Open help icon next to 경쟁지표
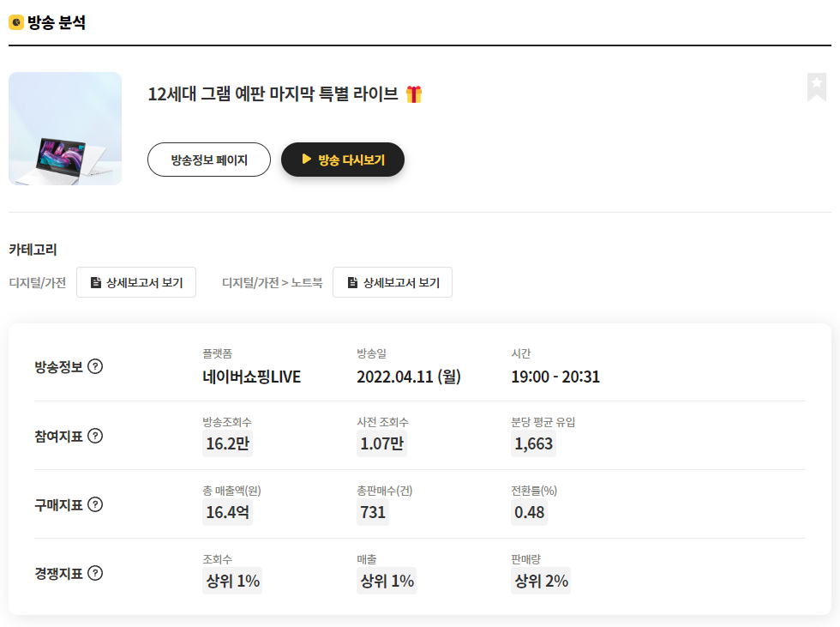Screen dimensions: 840x627 click(95, 573)
